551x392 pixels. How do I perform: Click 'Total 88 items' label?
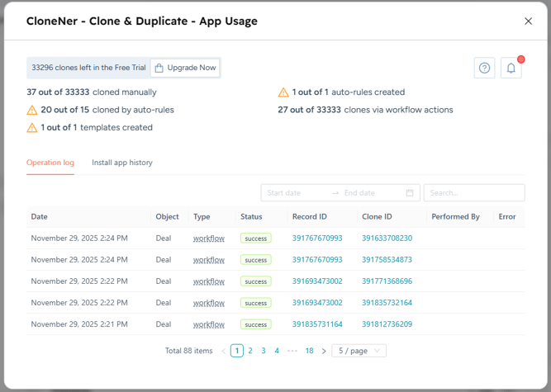coord(188,351)
